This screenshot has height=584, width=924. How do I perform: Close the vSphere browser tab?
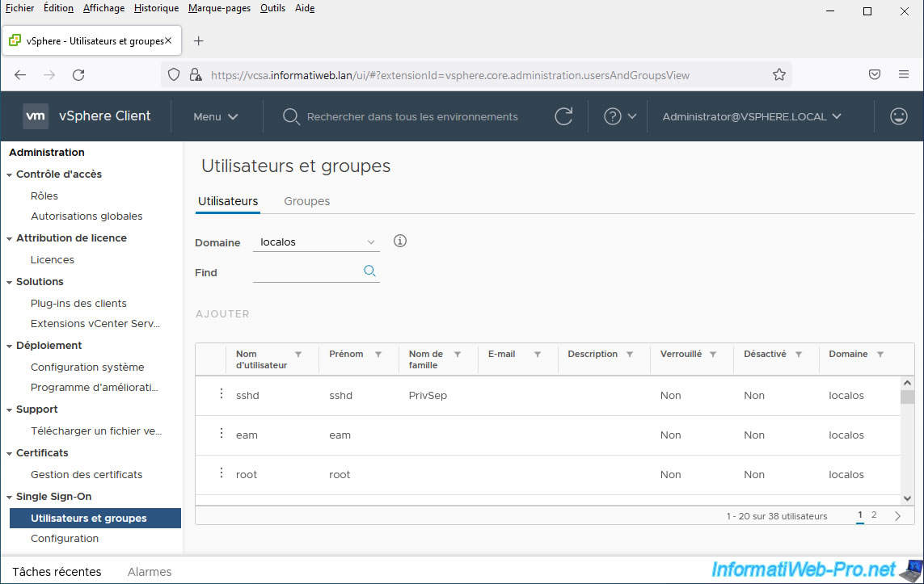coord(168,40)
